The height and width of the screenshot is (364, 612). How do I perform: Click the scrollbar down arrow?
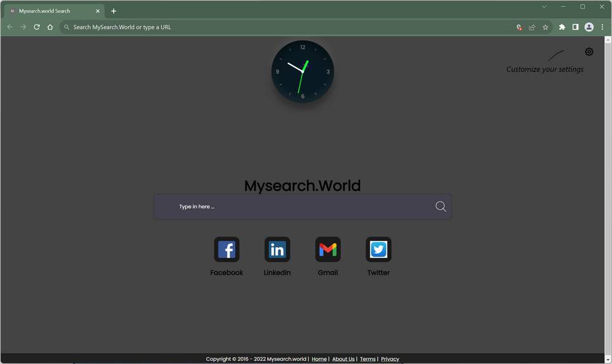pyautogui.click(x=608, y=360)
